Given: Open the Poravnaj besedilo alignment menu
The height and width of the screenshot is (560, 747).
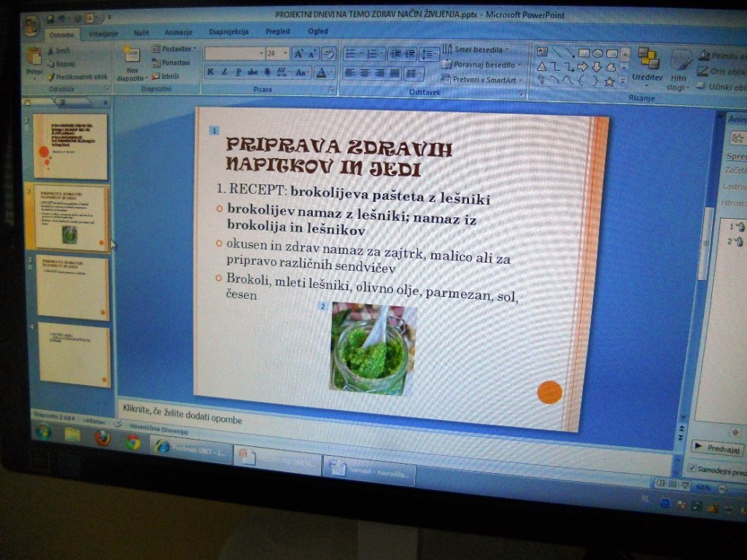Looking at the screenshot, I should click(x=481, y=64).
